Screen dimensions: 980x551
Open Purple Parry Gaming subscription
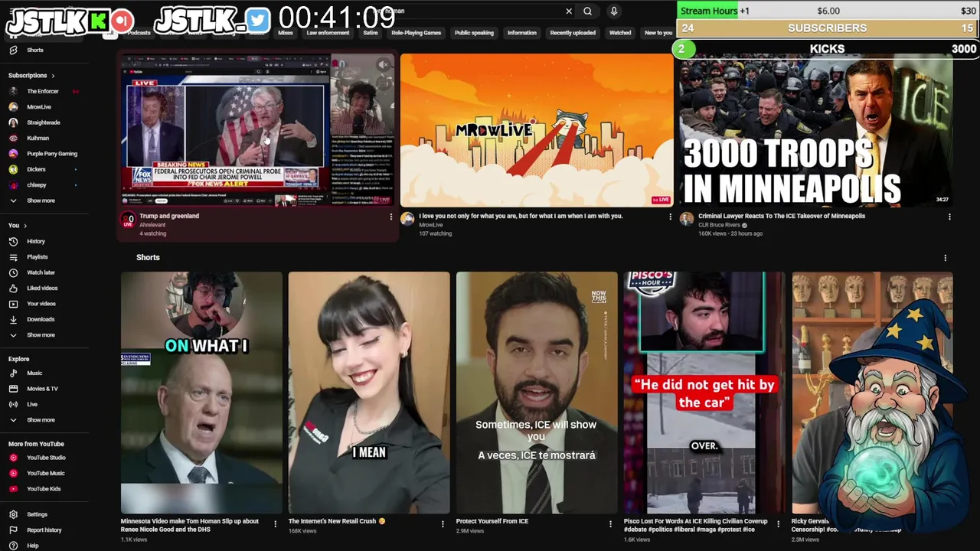[x=51, y=154]
